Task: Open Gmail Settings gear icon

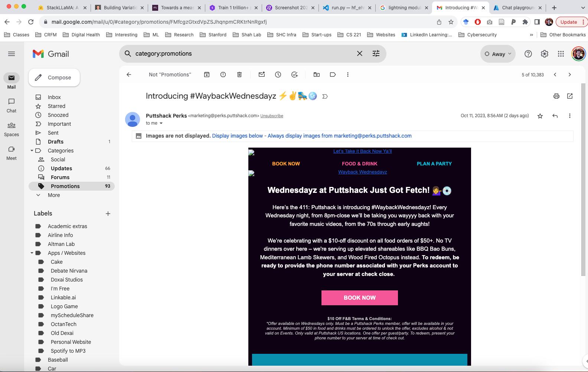Action: [x=545, y=54]
